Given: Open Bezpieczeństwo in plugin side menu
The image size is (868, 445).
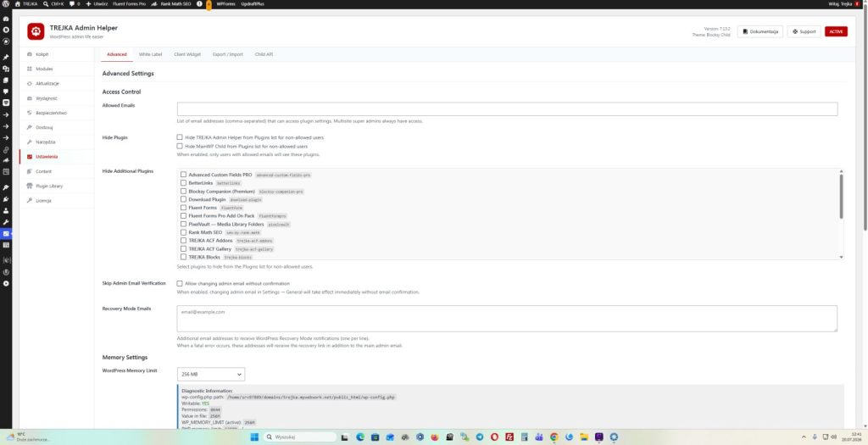Looking at the screenshot, I should coord(57,113).
